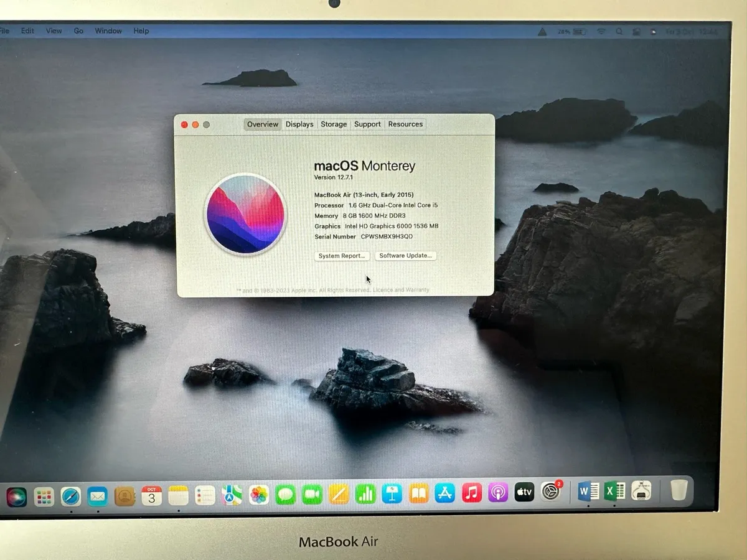Switch to the Displays tab

tap(299, 124)
